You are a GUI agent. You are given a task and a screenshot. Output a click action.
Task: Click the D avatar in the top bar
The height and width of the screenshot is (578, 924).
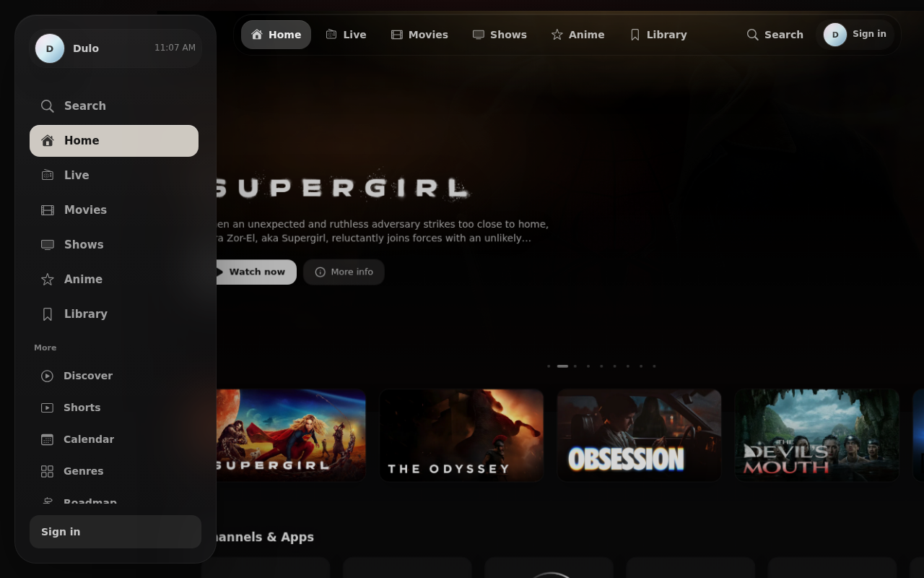835,35
